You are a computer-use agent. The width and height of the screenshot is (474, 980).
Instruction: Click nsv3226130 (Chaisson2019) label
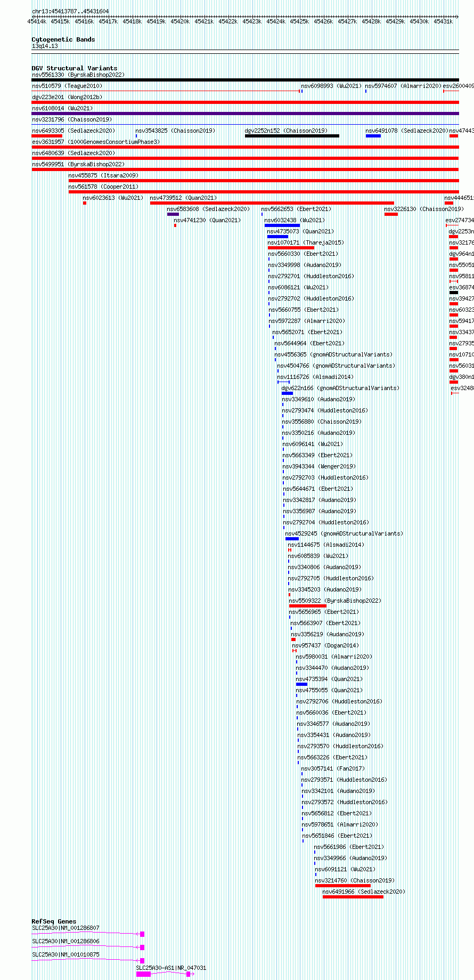coord(424,209)
